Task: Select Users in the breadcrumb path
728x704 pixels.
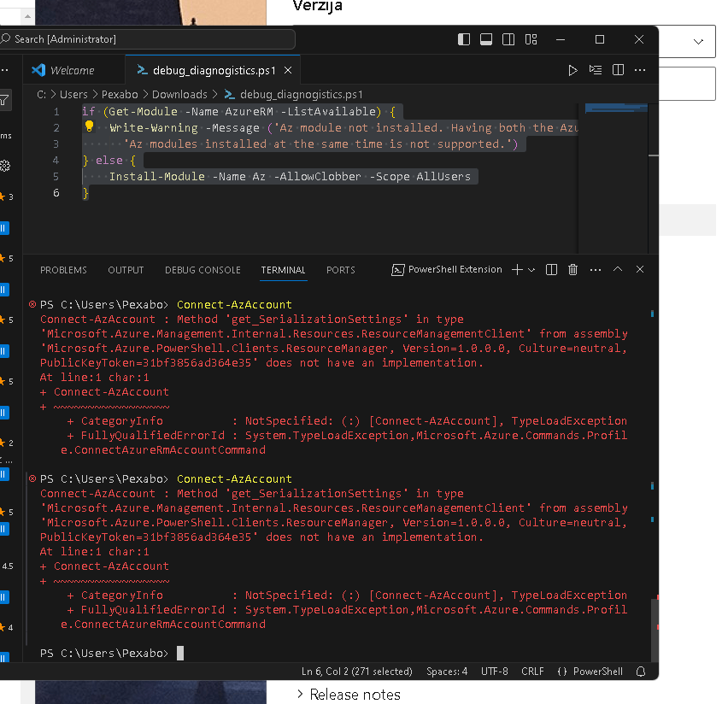Action: (73, 94)
